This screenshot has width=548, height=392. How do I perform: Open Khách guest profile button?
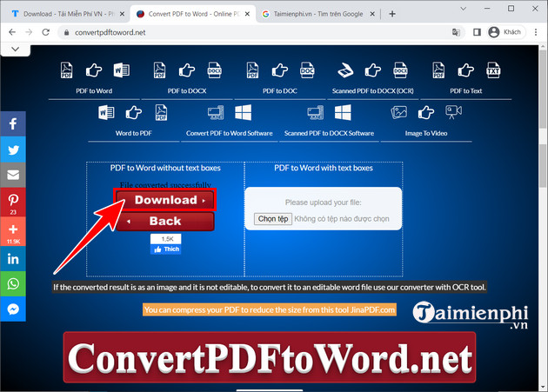click(x=506, y=32)
